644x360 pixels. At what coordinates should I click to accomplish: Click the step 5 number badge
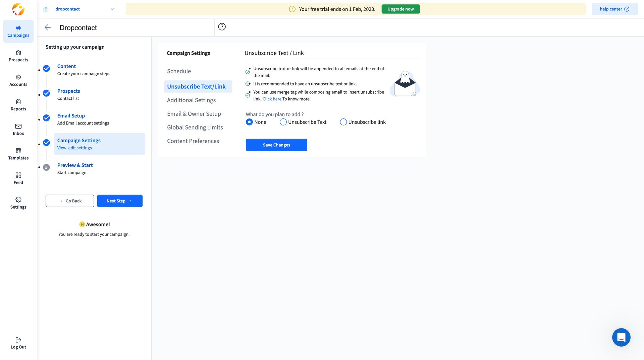[47, 167]
